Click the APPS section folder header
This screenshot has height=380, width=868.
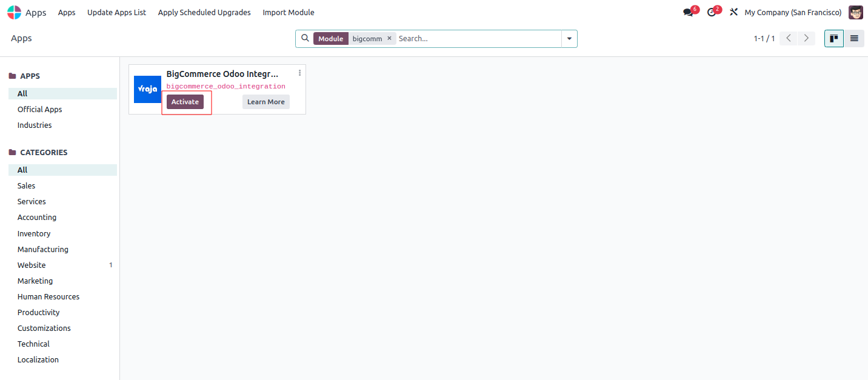pyautogui.click(x=25, y=76)
